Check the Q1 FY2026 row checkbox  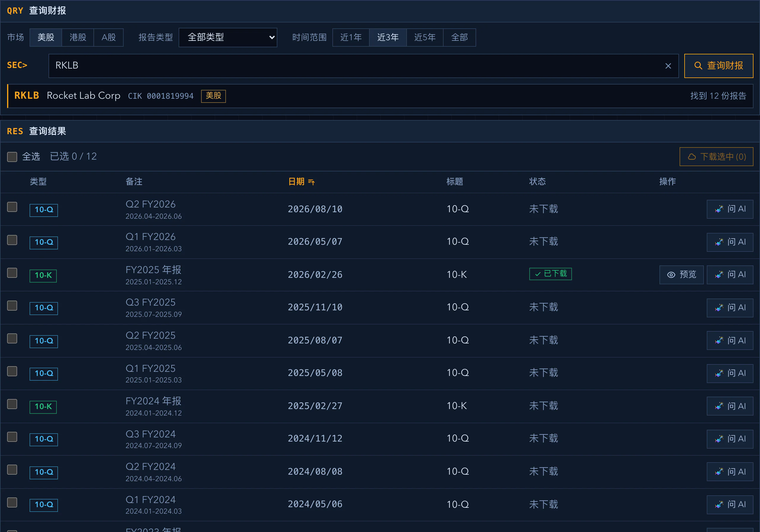pyautogui.click(x=12, y=240)
